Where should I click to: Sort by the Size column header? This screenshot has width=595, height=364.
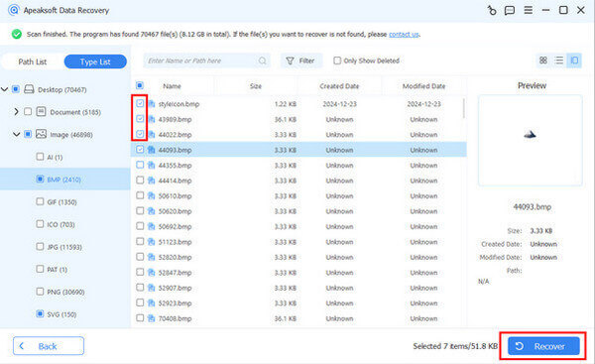(256, 86)
